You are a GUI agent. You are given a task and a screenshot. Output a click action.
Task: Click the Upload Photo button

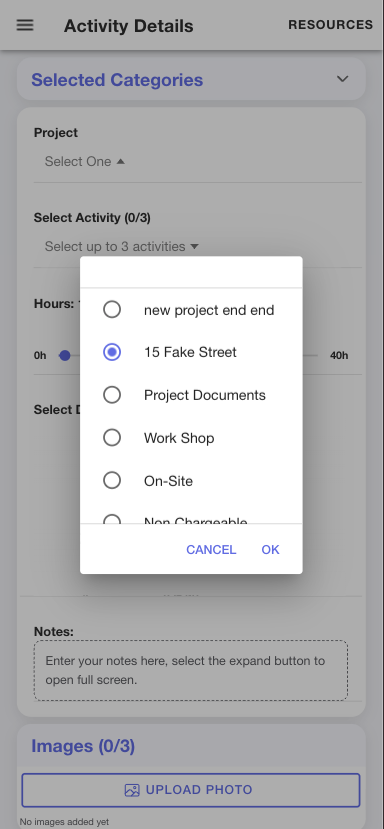(x=190, y=790)
